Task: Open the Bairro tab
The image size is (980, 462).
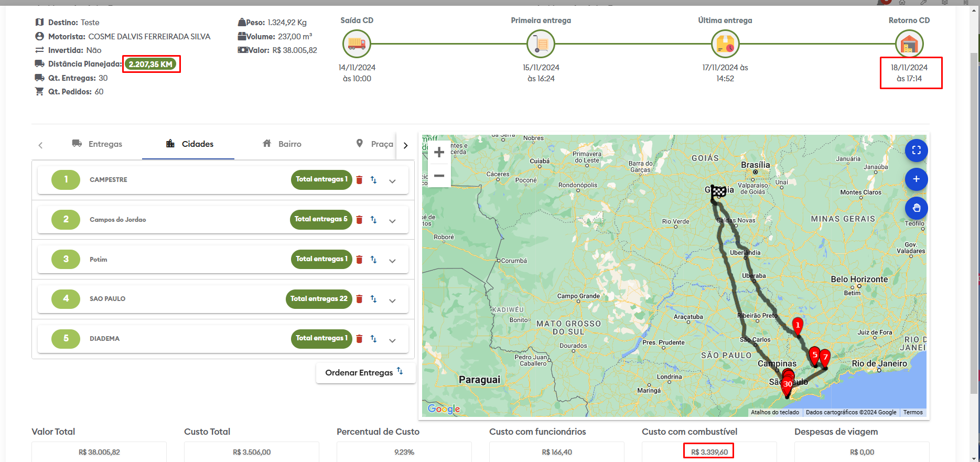Action: coord(282,144)
